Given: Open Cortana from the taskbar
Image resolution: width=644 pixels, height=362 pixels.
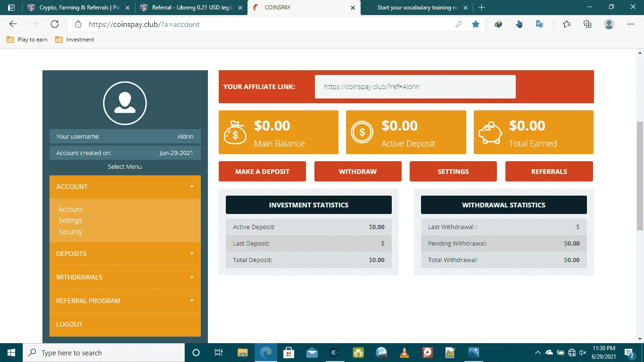Looking at the screenshot, I should (x=196, y=353).
